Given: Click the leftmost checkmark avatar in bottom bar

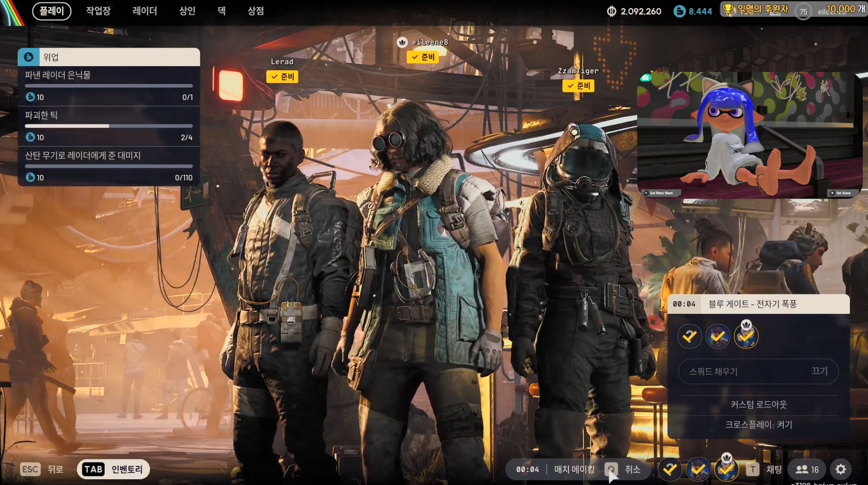Looking at the screenshot, I should pos(670,469).
